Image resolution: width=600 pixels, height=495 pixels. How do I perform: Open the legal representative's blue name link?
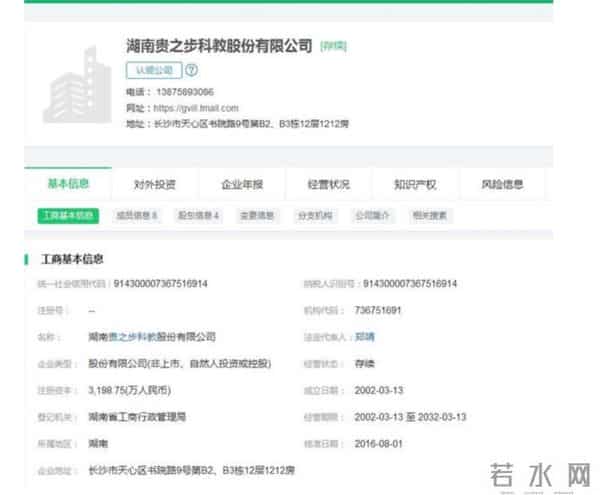pyautogui.click(x=365, y=337)
